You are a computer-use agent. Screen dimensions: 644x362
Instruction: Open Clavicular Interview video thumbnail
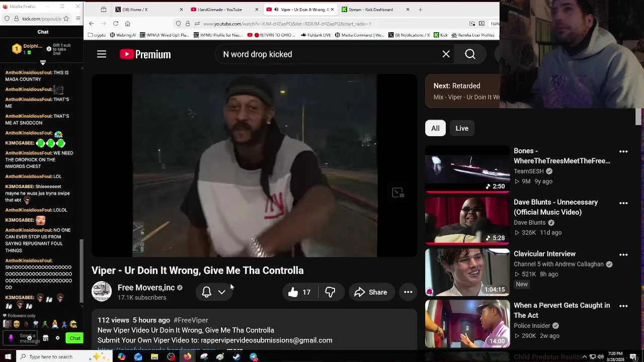(467, 272)
